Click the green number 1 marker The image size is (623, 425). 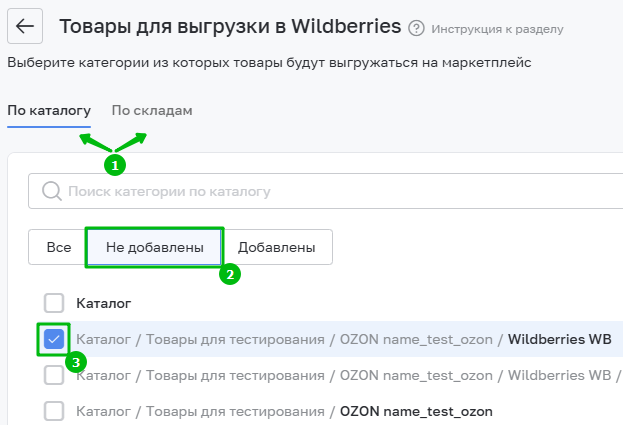[116, 162]
